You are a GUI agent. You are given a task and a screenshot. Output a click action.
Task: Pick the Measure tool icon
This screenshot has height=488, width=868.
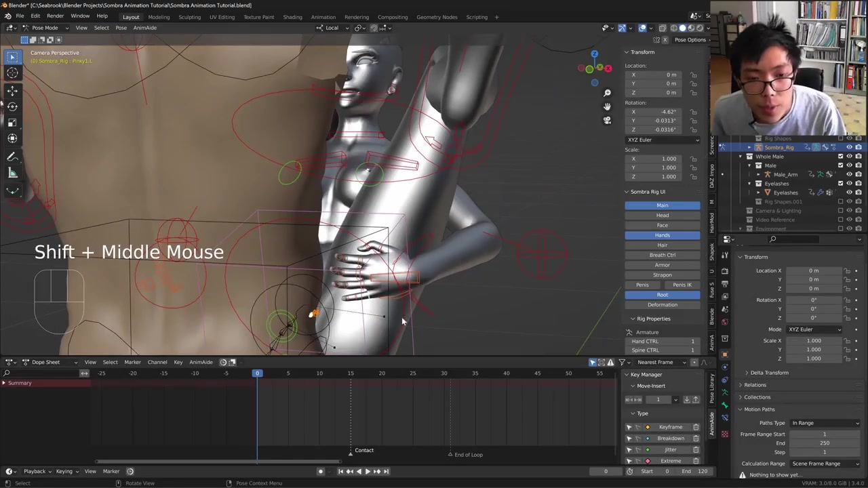tap(12, 173)
